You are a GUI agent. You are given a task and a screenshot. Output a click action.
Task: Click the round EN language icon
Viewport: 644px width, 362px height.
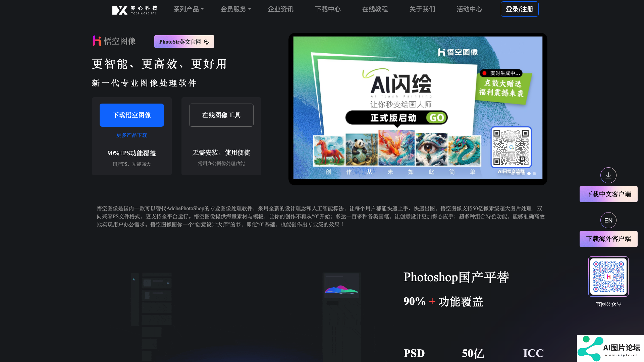click(608, 220)
